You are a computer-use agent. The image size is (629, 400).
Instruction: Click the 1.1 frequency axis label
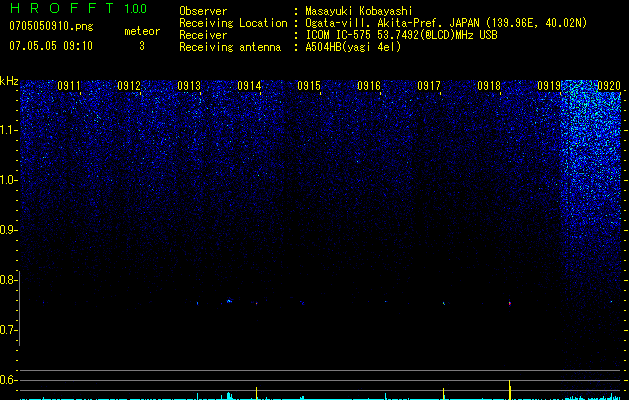click(8, 130)
